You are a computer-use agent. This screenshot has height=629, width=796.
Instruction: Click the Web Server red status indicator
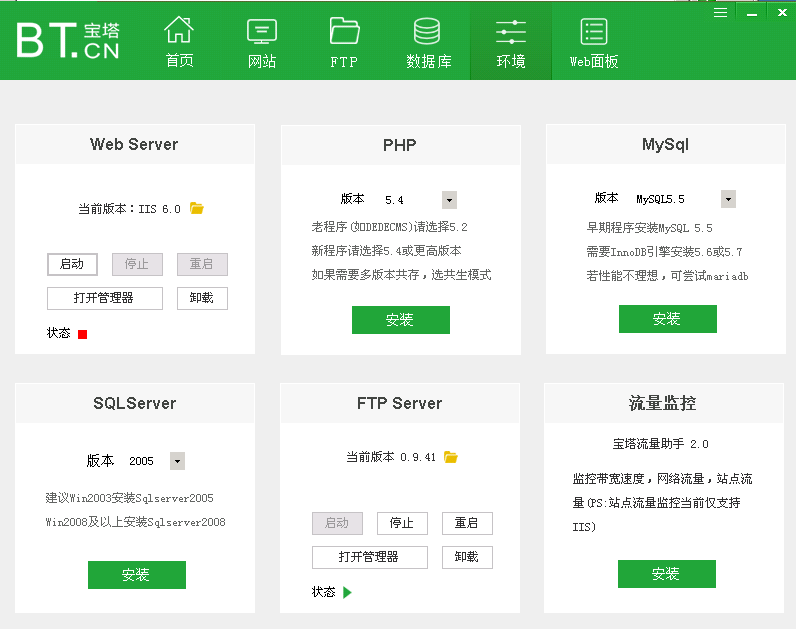click(82, 334)
